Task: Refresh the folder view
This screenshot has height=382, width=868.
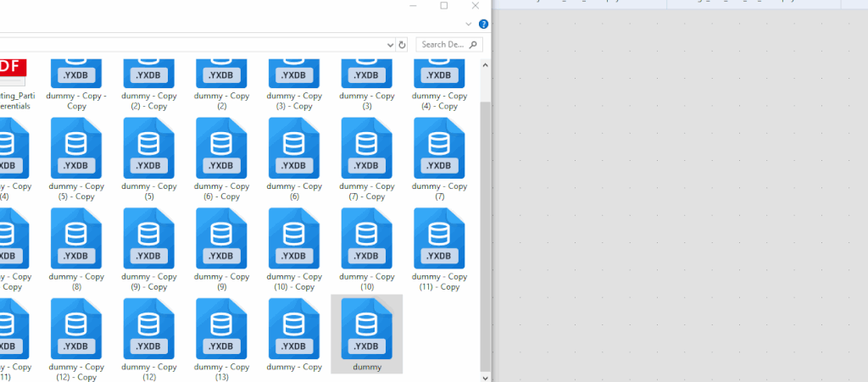Action: (x=403, y=45)
